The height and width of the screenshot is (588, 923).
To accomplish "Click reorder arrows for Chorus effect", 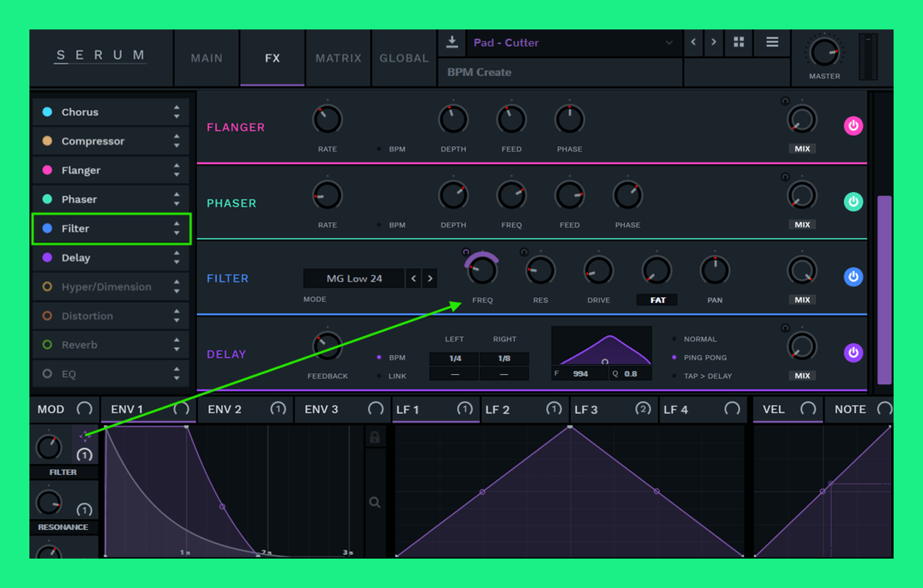I will click(x=176, y=112).
